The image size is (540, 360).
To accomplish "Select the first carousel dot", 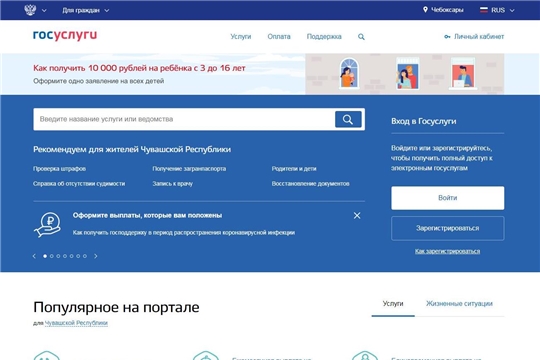I will (45, 256).
